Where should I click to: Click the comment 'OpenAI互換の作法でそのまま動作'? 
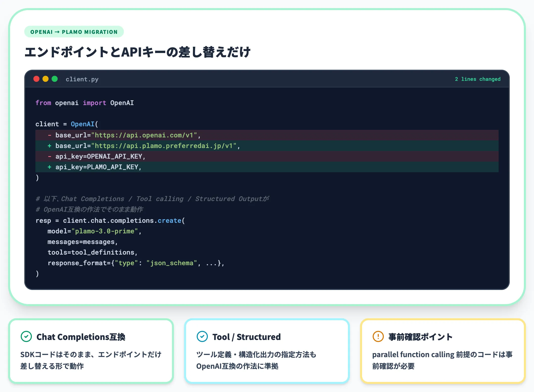pyautogui.click(x=90, y=209)
